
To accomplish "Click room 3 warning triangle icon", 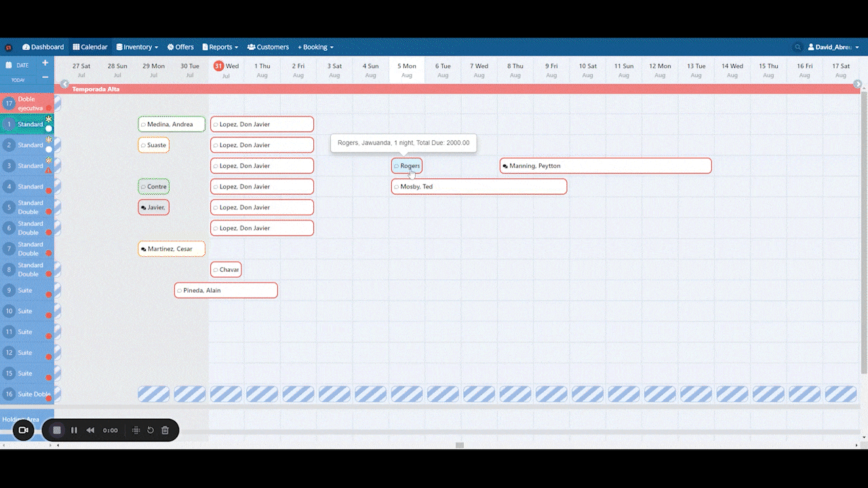I will (x=49, y=170).
